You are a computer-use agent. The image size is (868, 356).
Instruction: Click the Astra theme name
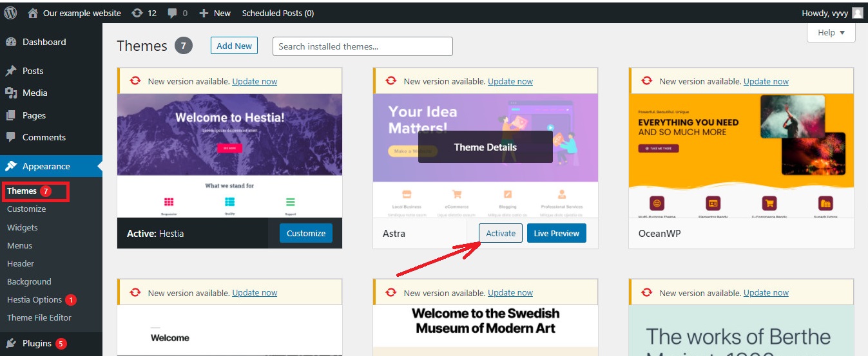pyautogui.click(x=394, y=233)
